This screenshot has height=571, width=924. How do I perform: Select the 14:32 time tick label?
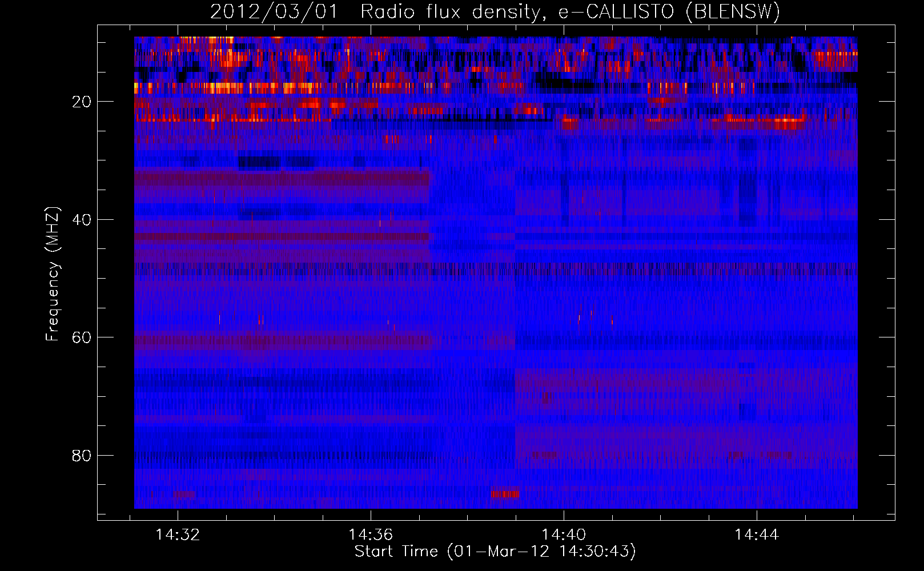click(x=178, y=535)
